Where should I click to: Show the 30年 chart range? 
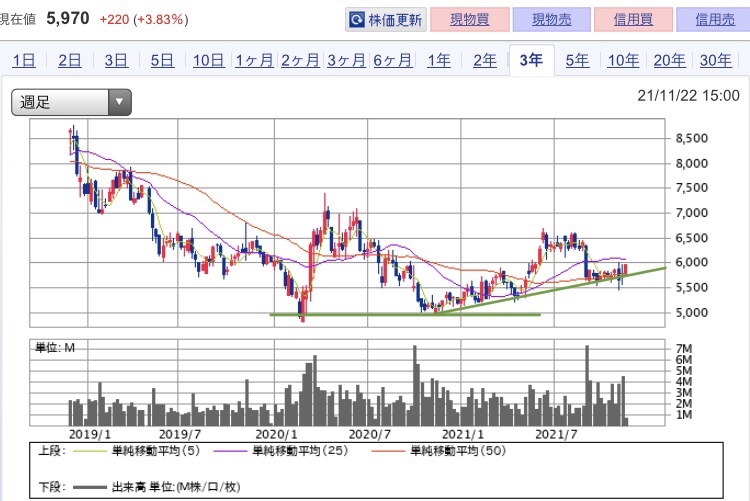[x=715, y=60]
